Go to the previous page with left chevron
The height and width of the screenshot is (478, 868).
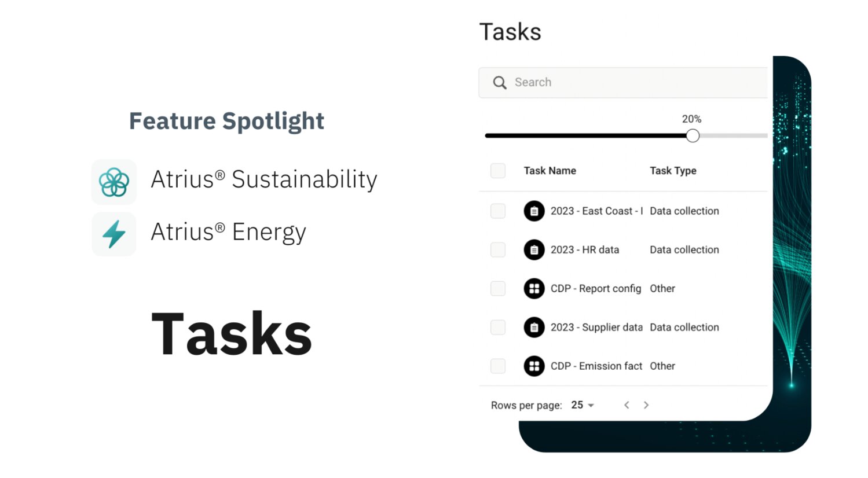tap(627, 405)
